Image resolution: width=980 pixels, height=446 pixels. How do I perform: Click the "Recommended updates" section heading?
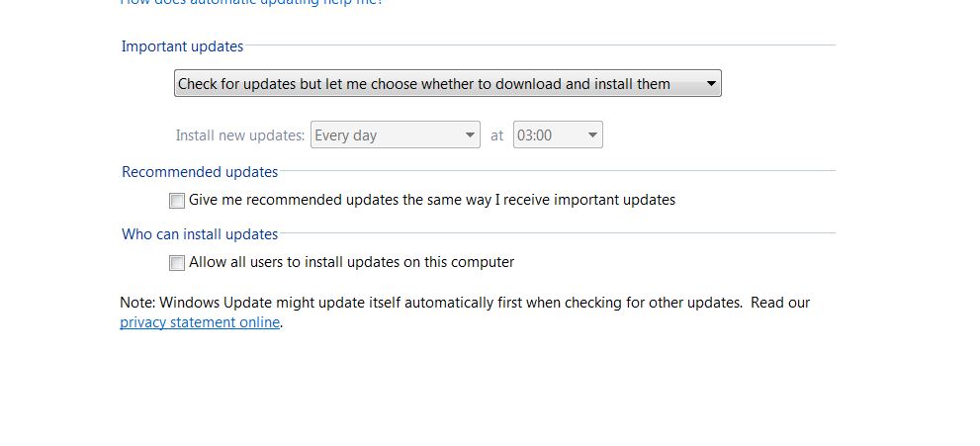pyautogui.click(x=200, y=172)
